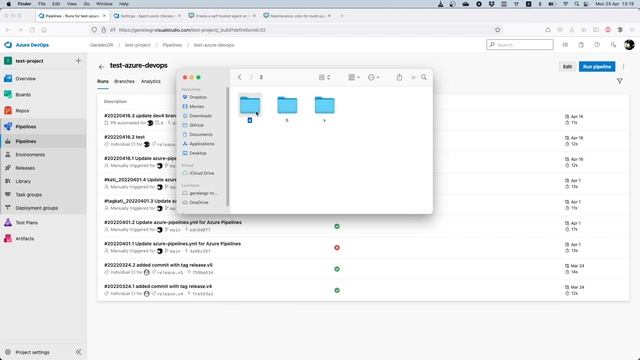Open Repos in the Azure DevOps sidebar

tap(22, 111)
